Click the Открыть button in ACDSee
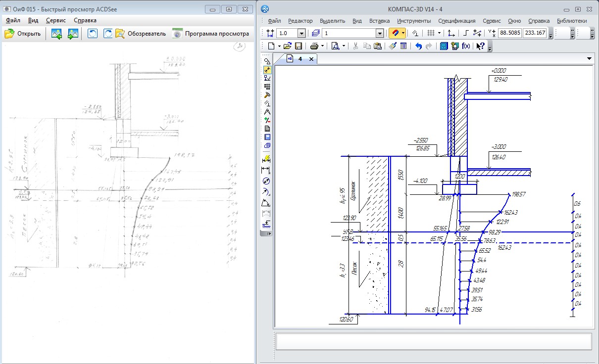The image size is (599, 364). [x=23, y=34]
